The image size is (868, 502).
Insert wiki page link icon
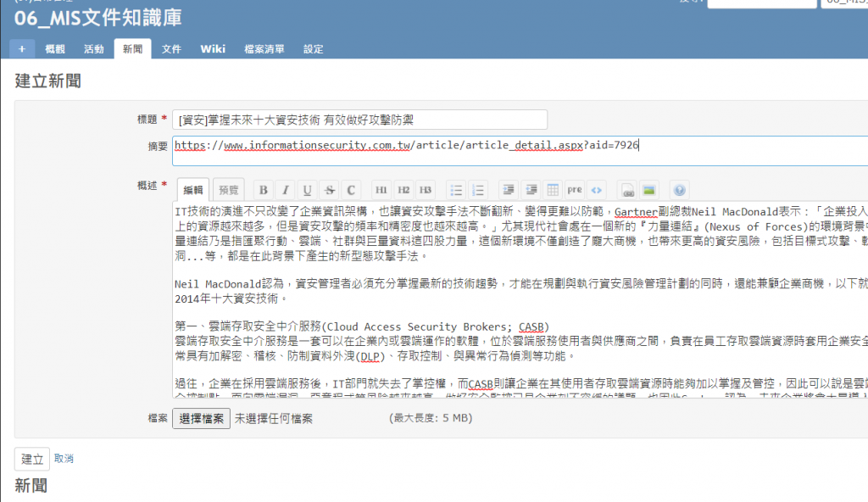click(x=628, y=190)
